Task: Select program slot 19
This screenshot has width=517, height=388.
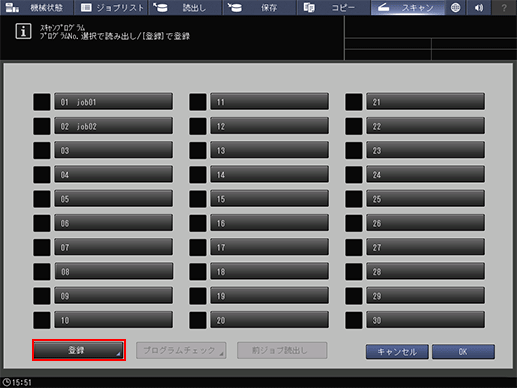Action: point(270,296)
